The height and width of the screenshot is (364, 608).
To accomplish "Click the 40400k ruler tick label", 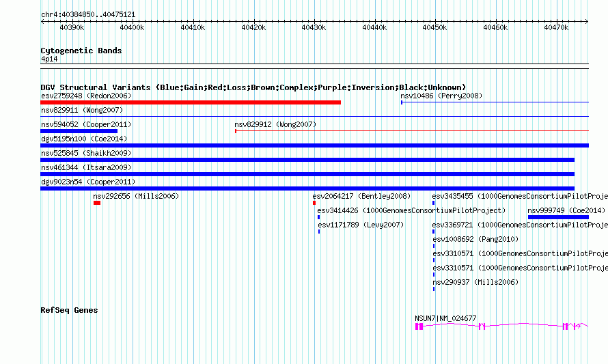I will tap(132, 27).
